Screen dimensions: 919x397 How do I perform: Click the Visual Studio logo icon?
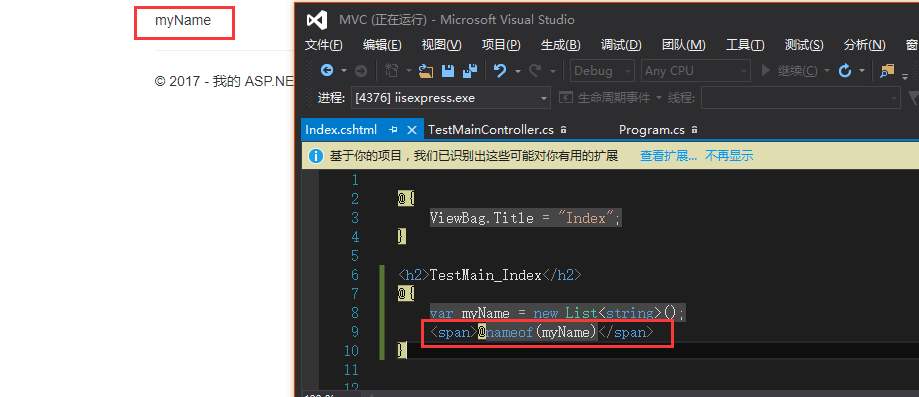[x=316, y=20]
